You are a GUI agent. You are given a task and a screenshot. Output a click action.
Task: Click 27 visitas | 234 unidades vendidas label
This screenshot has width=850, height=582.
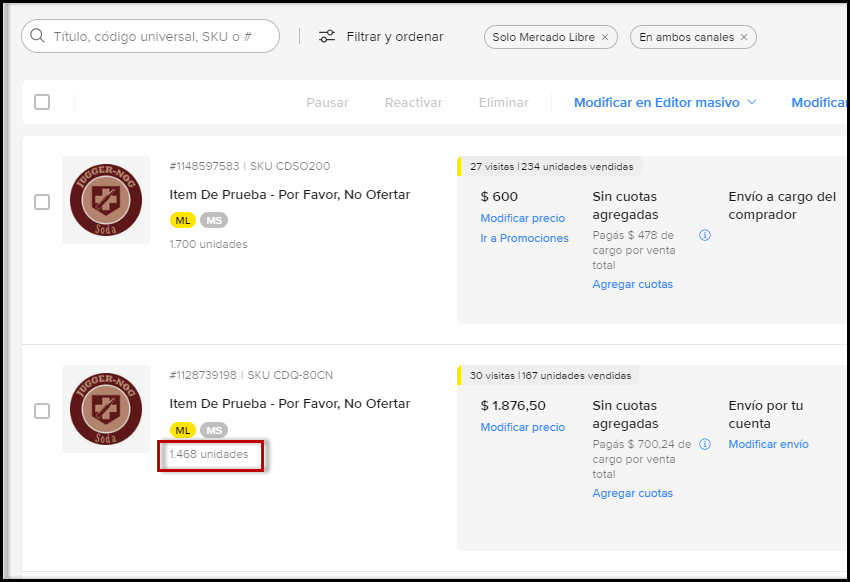(551, 166)
